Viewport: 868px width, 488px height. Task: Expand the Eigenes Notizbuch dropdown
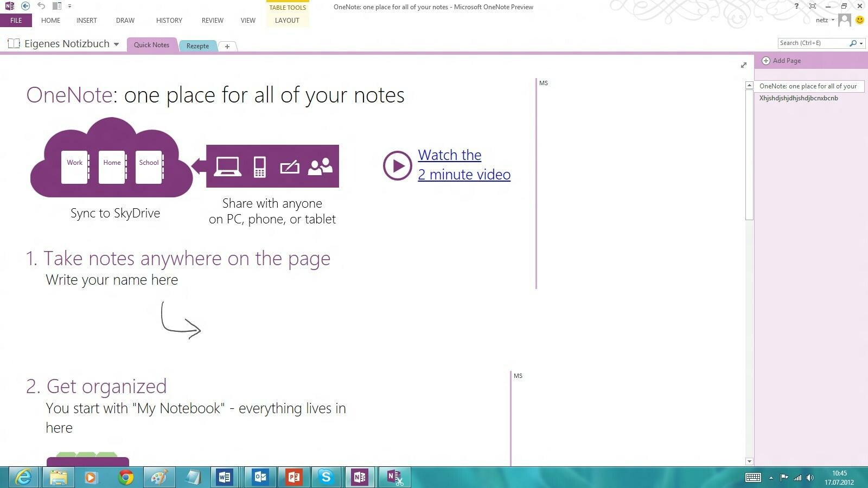[x=116, y=44]
